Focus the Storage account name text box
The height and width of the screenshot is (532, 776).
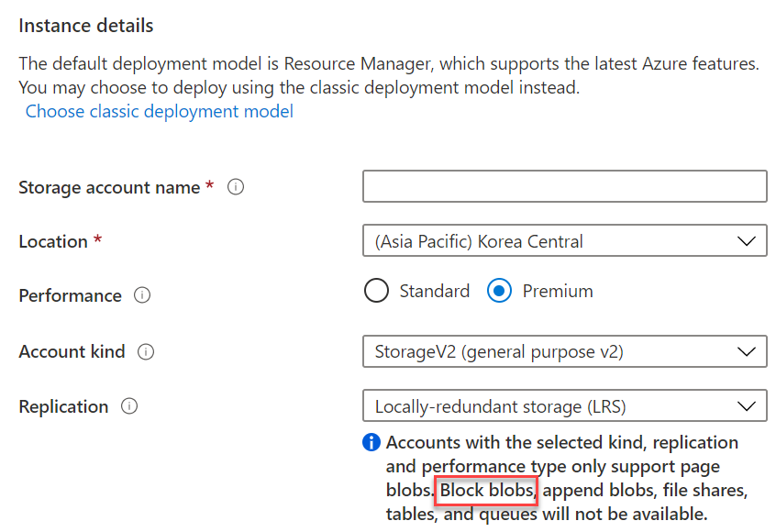point(565,186)
